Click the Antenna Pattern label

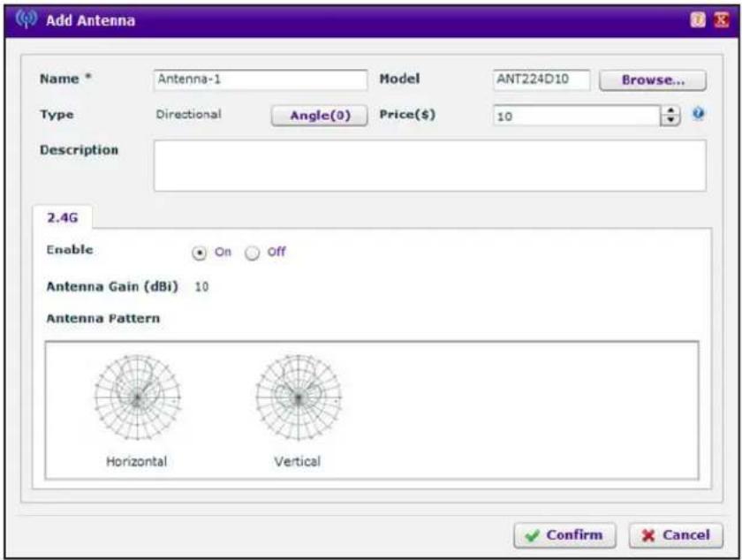102,318
